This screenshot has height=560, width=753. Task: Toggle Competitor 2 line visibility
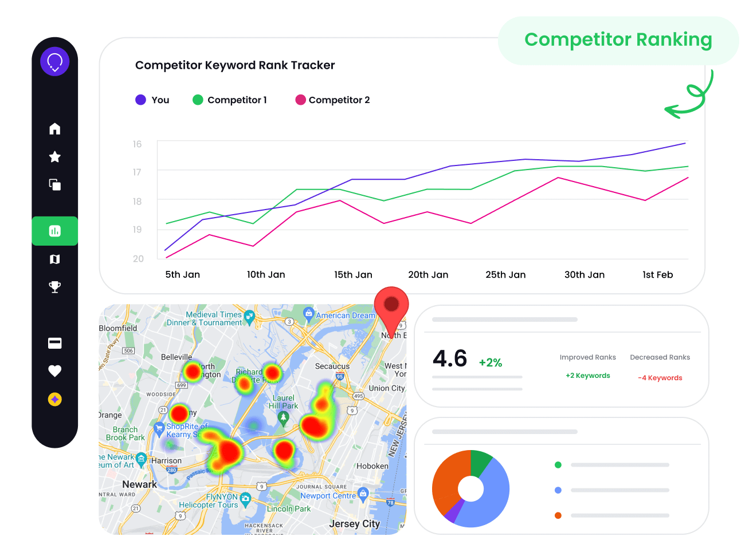tap(332, 100)
